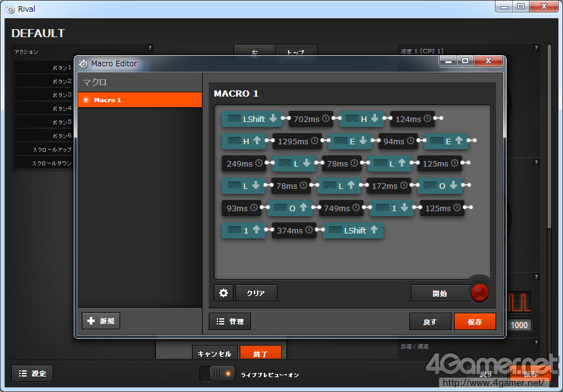Click the 94ms delay block
Viewport: 563px width, 392px height.
tap(398, 141)
